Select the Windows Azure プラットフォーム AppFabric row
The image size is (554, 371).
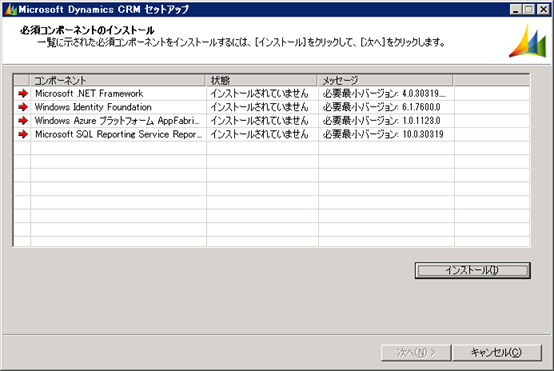pos(271,120)
